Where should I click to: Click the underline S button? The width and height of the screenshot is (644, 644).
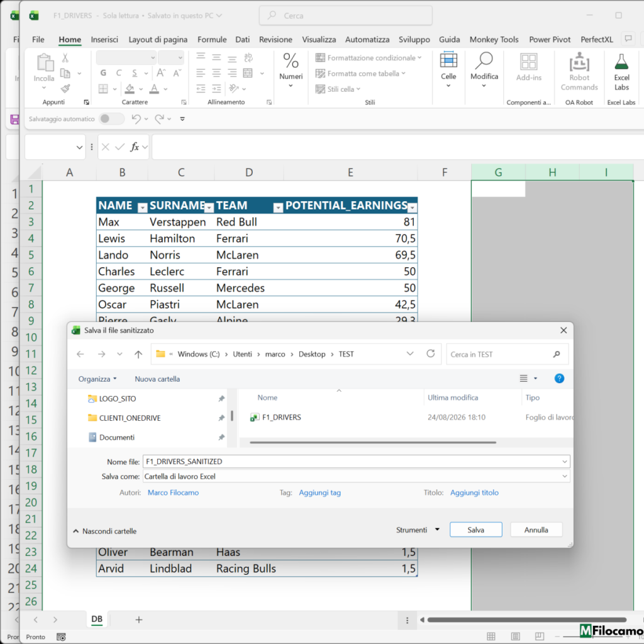[135, 73]
